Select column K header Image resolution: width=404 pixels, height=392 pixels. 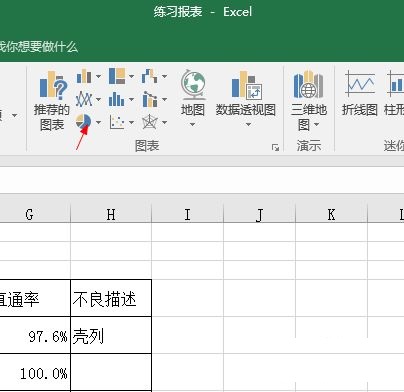[x=331, y=214]
